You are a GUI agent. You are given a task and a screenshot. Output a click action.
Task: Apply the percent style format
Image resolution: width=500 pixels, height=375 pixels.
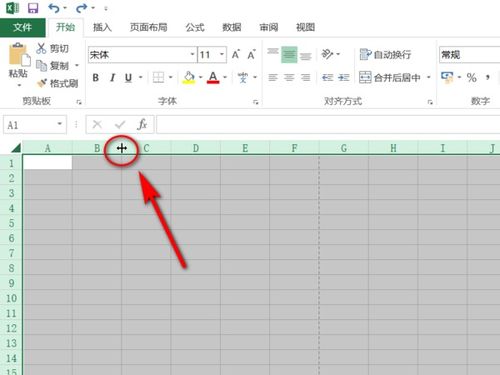tap(471, 78)
